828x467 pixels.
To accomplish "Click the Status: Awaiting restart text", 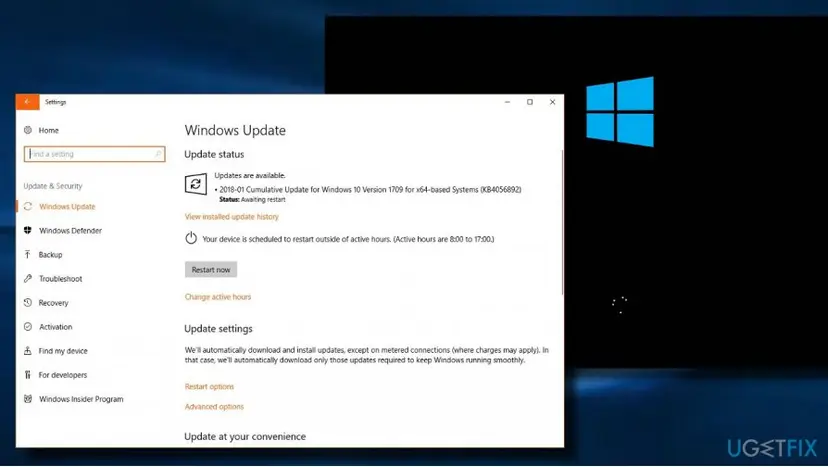I will [252, 200].
